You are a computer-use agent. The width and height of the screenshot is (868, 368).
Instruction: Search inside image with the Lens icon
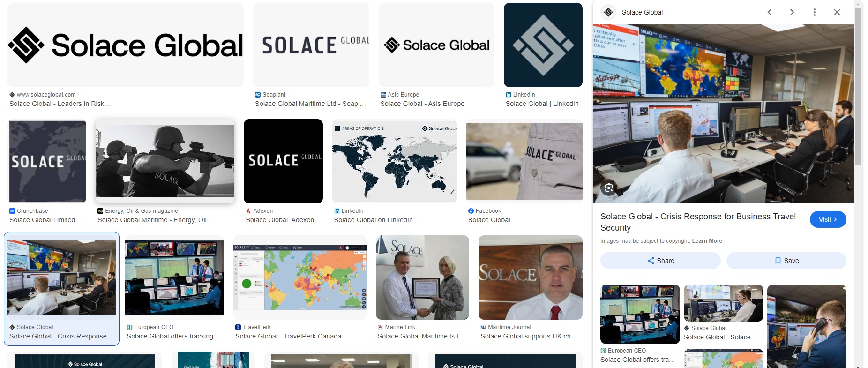[609, 188]
